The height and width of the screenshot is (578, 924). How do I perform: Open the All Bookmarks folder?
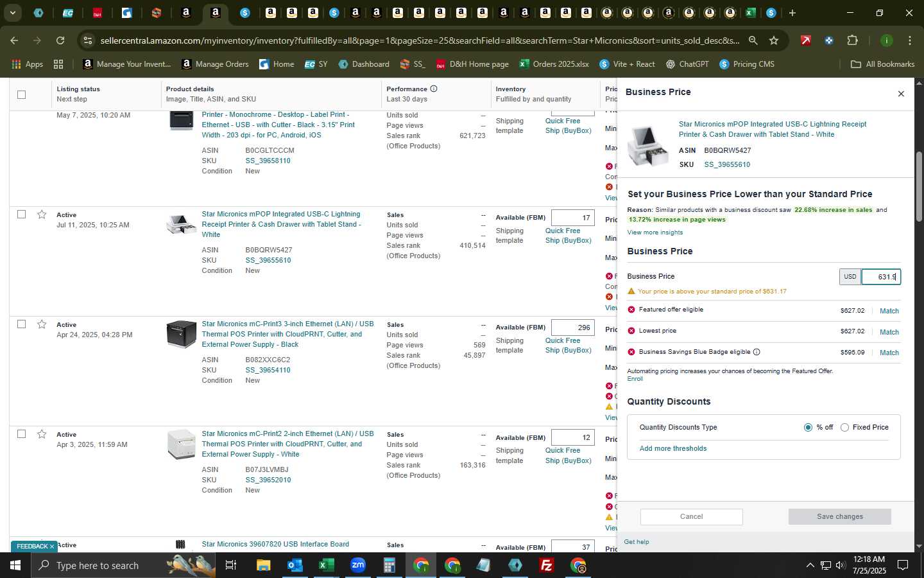coord(882,64)
